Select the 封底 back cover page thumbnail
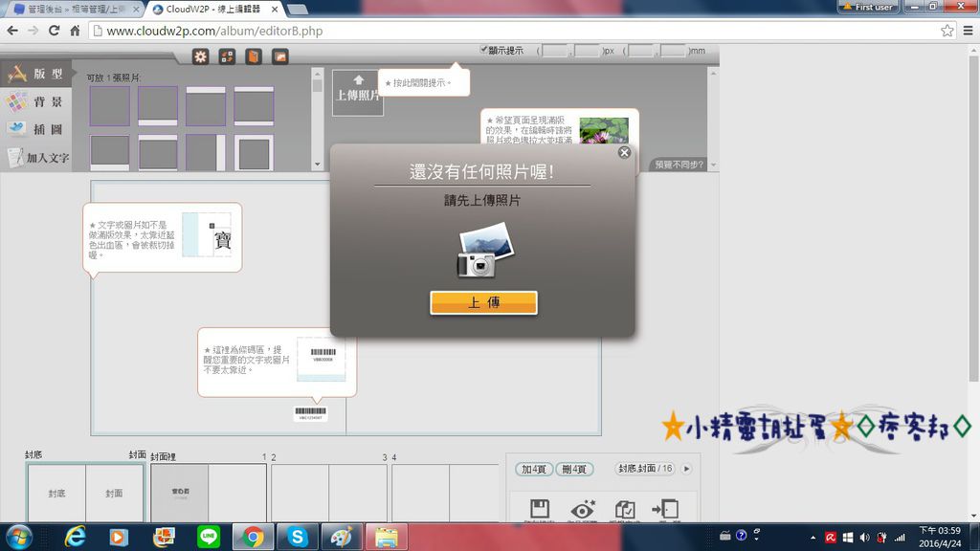 point(56,493)
